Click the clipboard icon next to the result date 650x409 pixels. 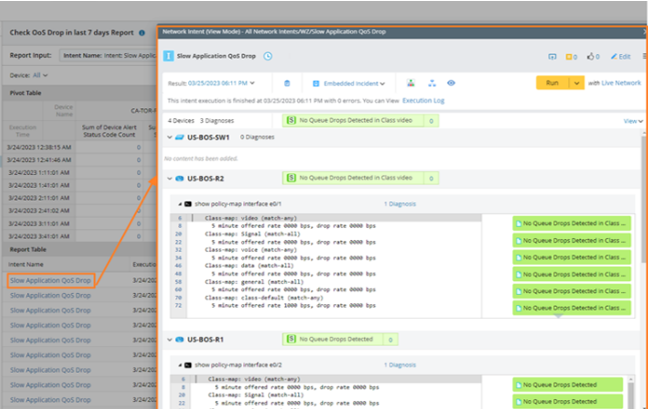pos(287,83)
